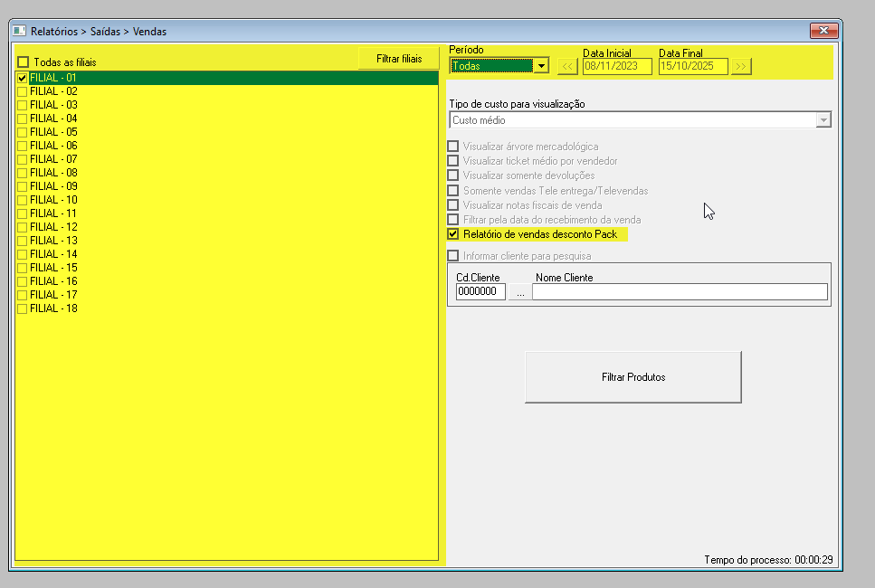This screenshot has height=588, width=875.
Task: Toggle Informar cliente para pesquisa checkbox
Action: coord(453,256)
